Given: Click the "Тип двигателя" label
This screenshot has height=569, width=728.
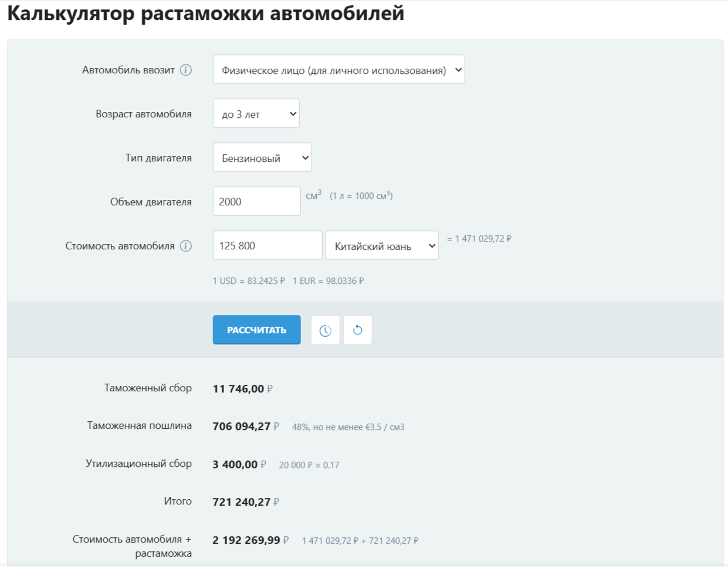Looking at the screenshot, I should (158, 158).
